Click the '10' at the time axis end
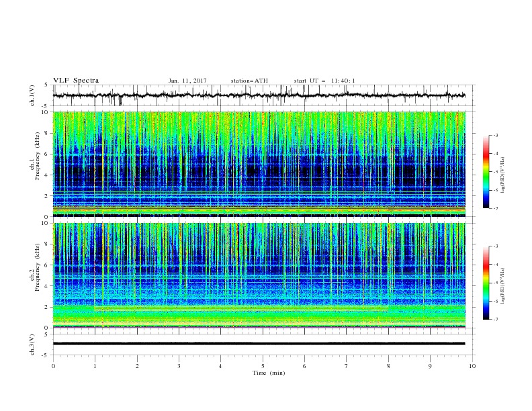This screenshot has height=411, width=532. pyautogui.click(x=472, y=366)
